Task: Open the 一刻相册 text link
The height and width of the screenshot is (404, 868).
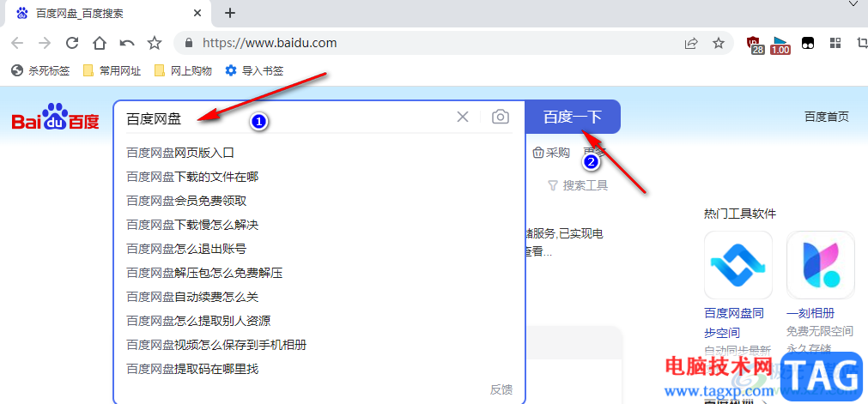Action: [810, 314]
